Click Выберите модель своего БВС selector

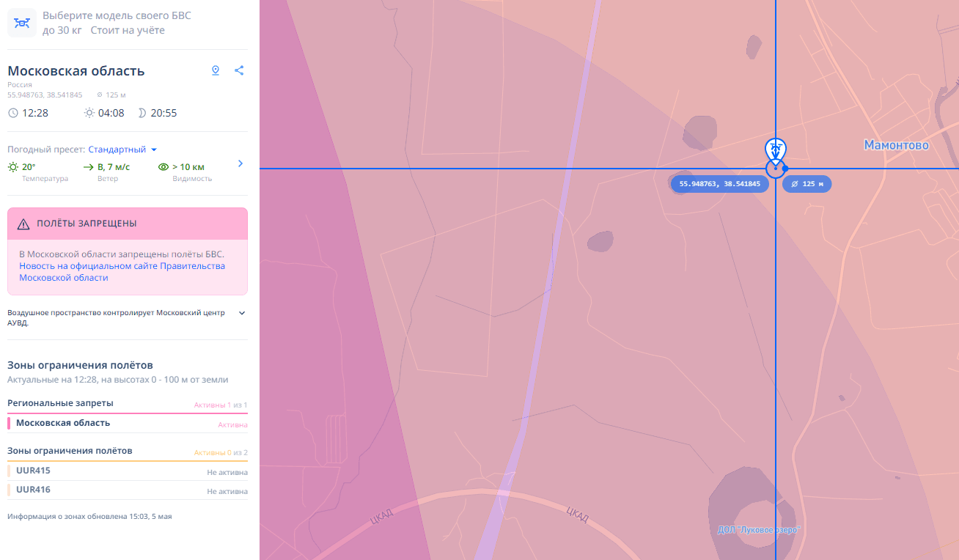(x=117, y=15)
